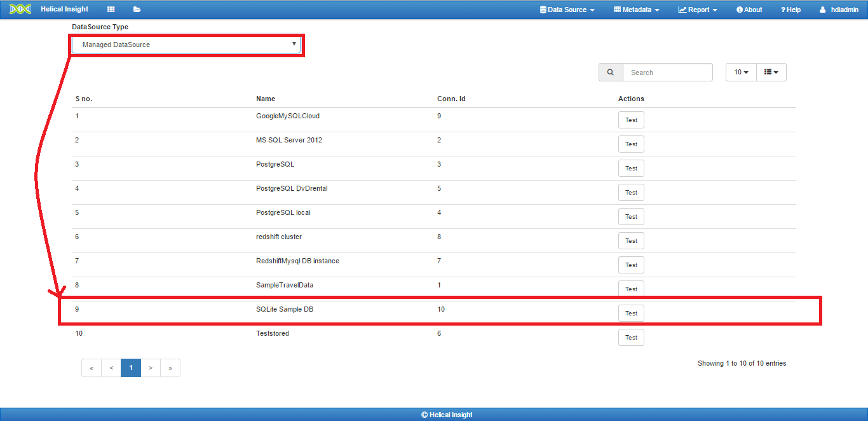The image size is (868, 421).
Task: Click the Helical Insight brand link
Action: [x=65, y=10]
